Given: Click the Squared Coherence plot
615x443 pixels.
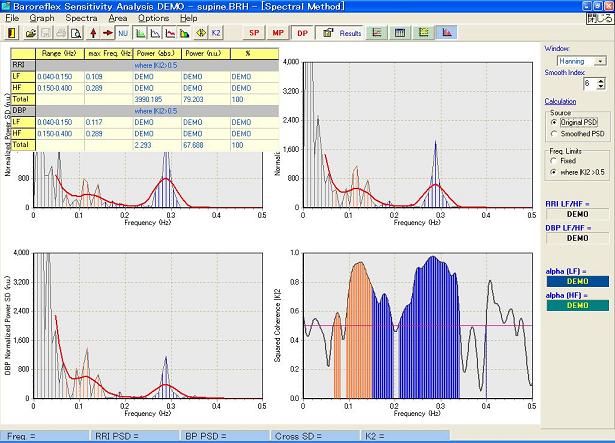Looking at the screenshot, I should tap(418, 326).
